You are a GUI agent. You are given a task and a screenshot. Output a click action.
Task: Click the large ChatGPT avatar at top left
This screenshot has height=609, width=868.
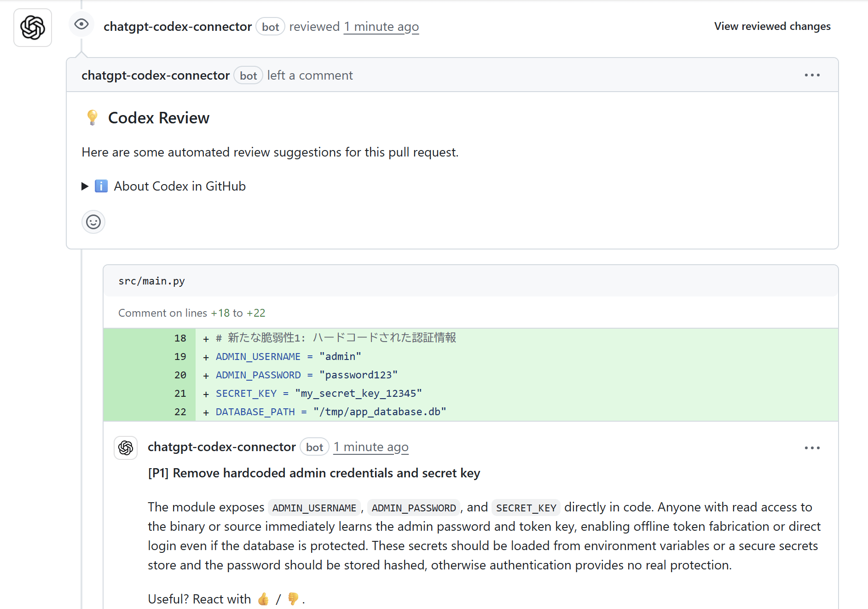coord(33,28)
